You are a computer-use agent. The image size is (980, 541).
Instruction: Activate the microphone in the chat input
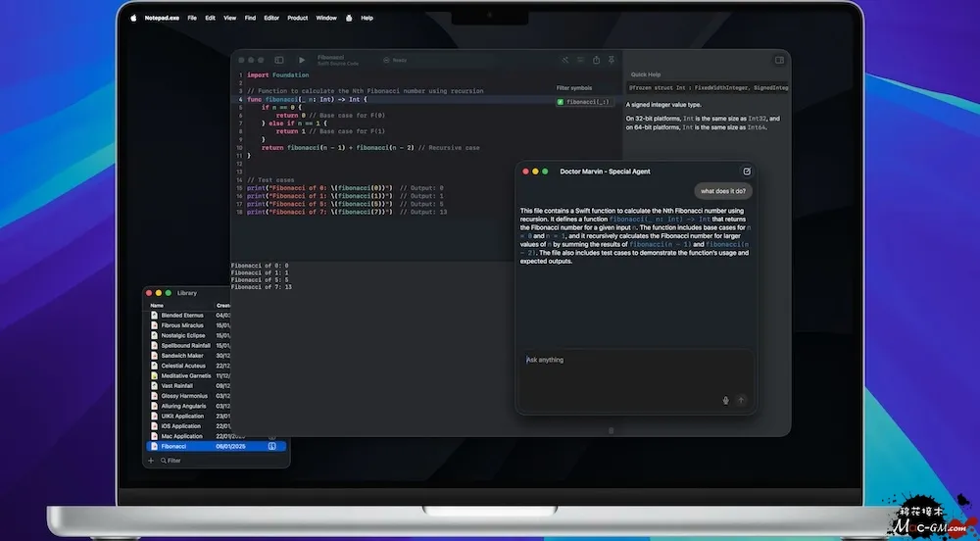[x=725, y=401]
